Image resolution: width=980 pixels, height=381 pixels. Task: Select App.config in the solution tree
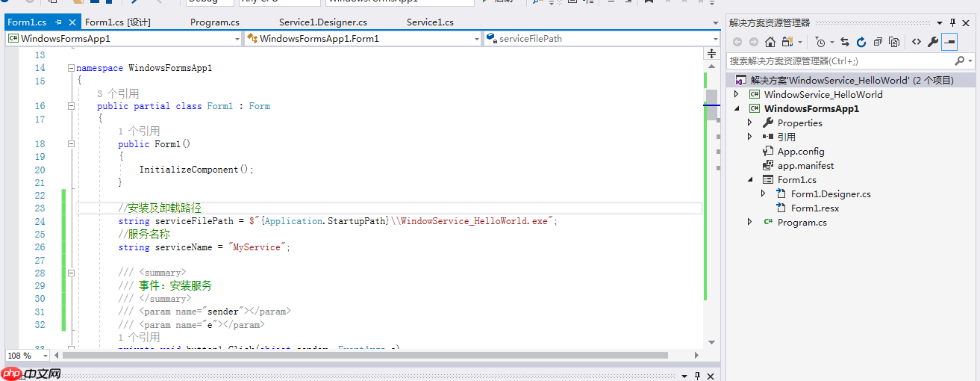pos(800,151)
